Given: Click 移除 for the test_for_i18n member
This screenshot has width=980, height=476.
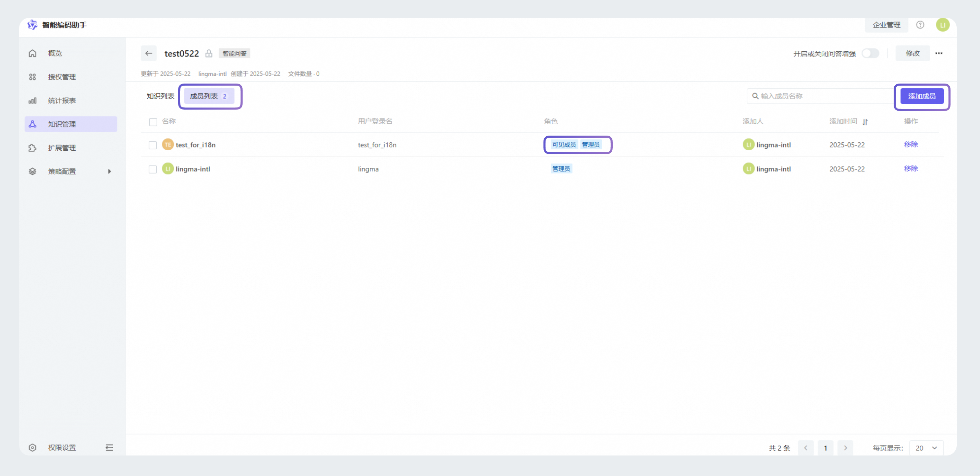Looking at the screenshot, I should pyautogui.click(x=911, y=145).
